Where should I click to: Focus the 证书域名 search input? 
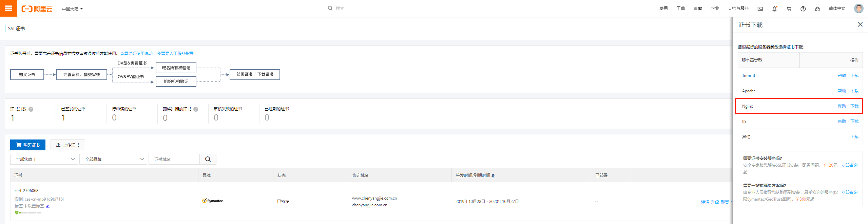point(174,159)
